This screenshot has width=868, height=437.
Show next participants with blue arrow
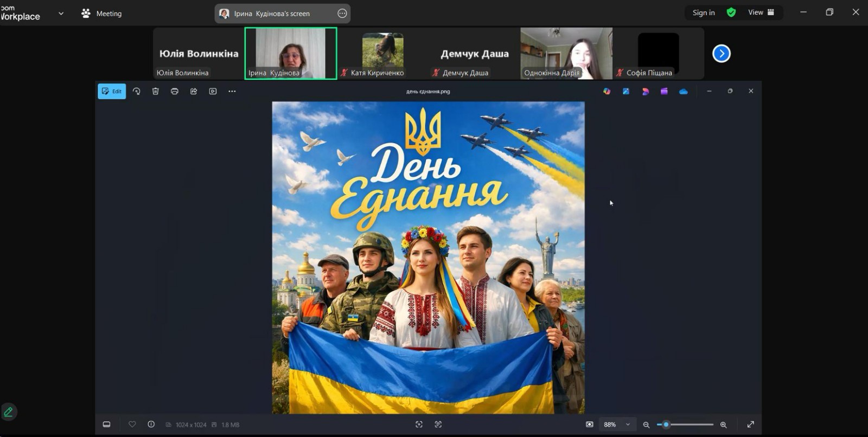coord(721,54)
